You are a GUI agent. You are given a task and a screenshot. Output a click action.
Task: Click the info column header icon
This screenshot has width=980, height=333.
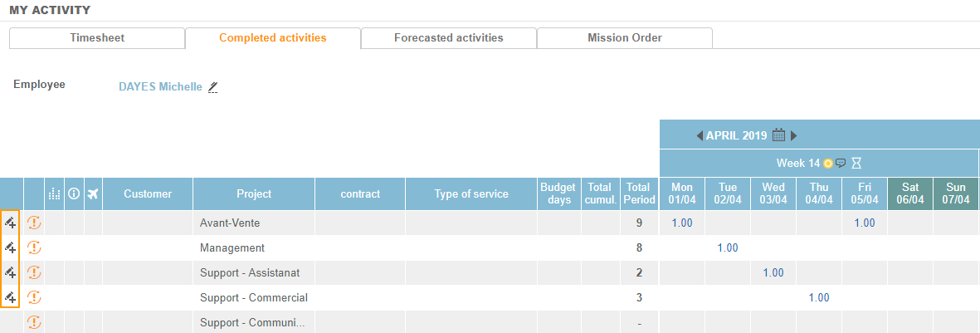(x=74, y=193)
